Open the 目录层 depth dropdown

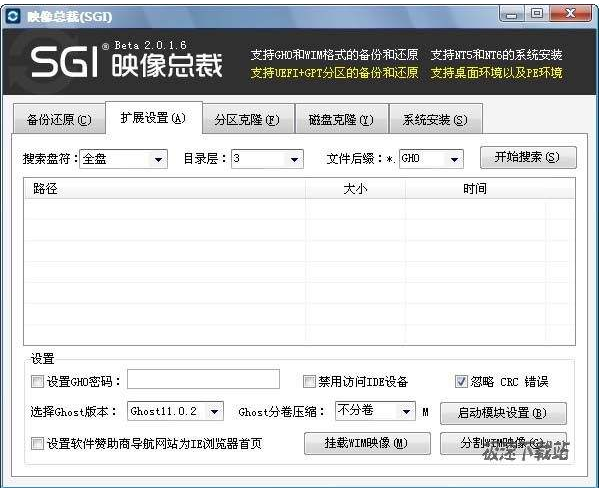[267, 159]
